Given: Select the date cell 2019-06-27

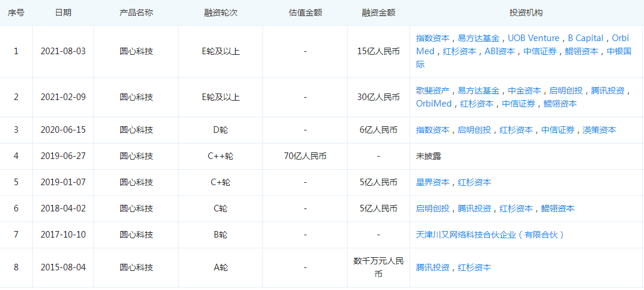Looking at the screenshot, I should (x=63, y=156).
